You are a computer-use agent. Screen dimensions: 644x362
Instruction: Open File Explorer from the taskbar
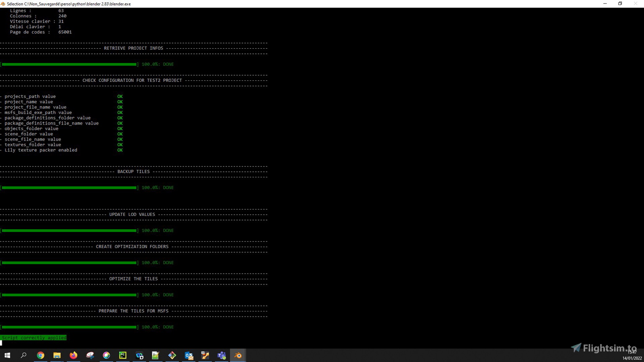[57, 355]
